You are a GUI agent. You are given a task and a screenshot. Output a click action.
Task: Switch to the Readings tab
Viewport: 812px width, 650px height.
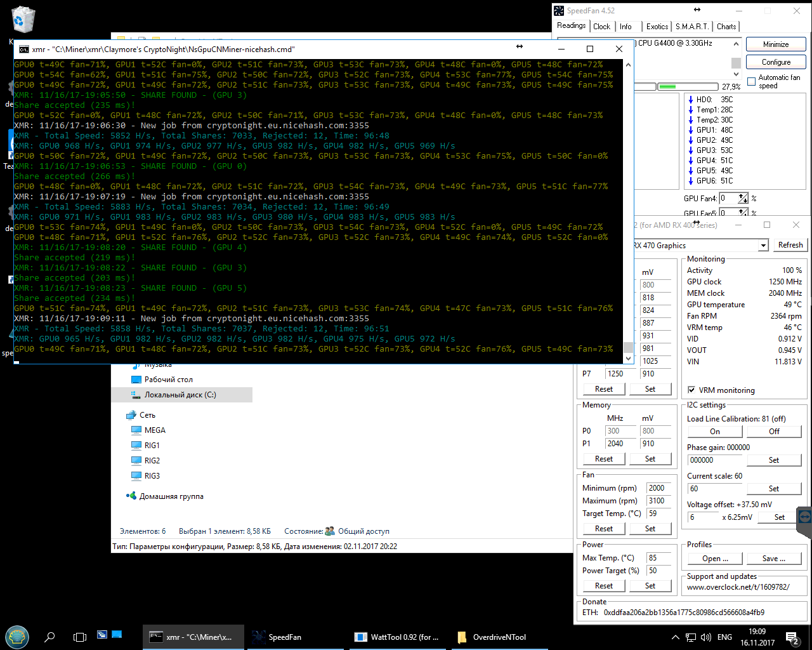point(571,25)
